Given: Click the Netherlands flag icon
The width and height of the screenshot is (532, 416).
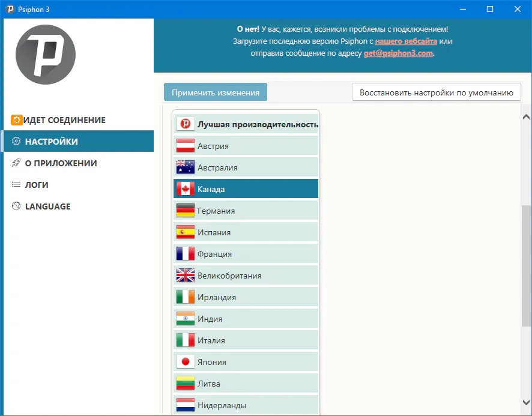Looking at the screenshot, I should pos(186,405).
